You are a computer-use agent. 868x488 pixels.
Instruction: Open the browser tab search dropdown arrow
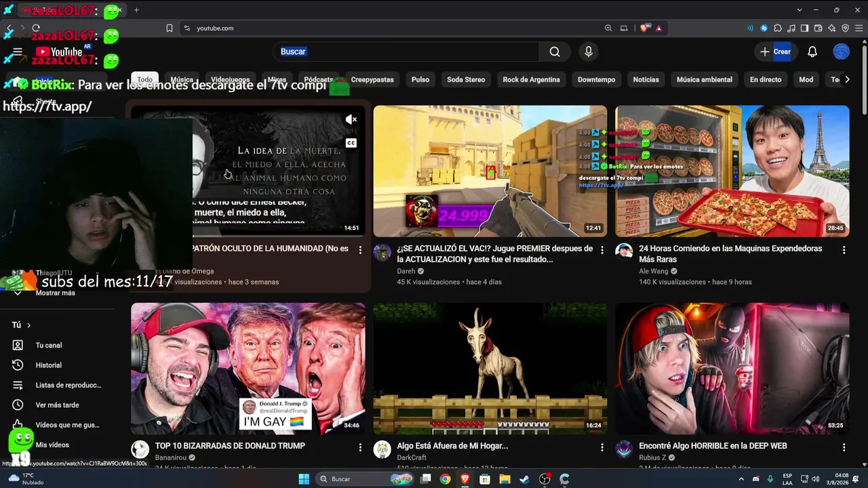tap(800, 10)
